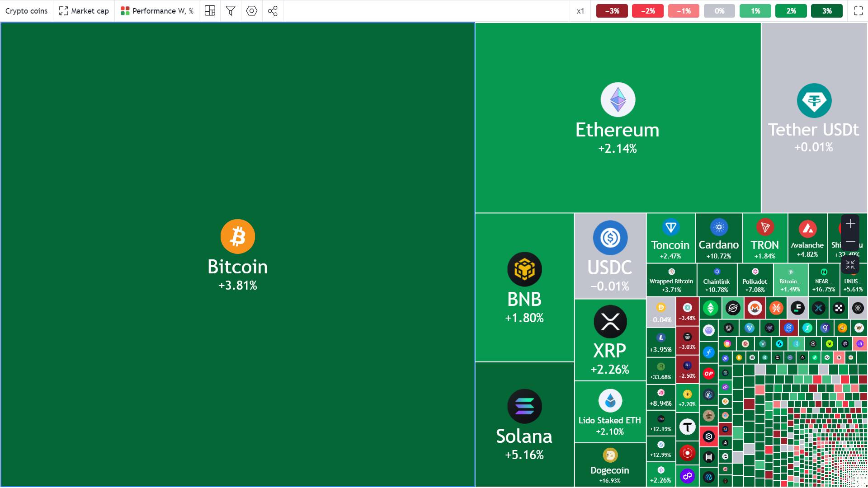Image resolution: width=868 pixels, height=488 pixels.
Task: Click the Toncoin logo icon
Action: pos(670,227)
